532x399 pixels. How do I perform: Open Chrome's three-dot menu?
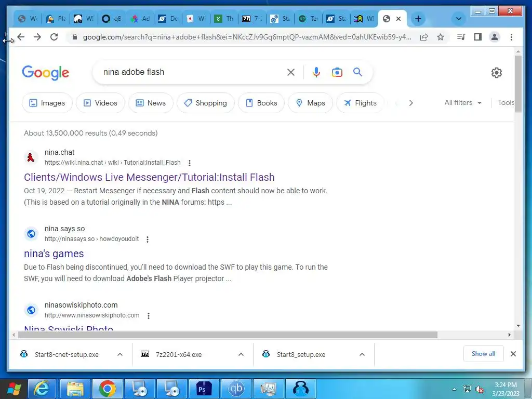[511, 37]
